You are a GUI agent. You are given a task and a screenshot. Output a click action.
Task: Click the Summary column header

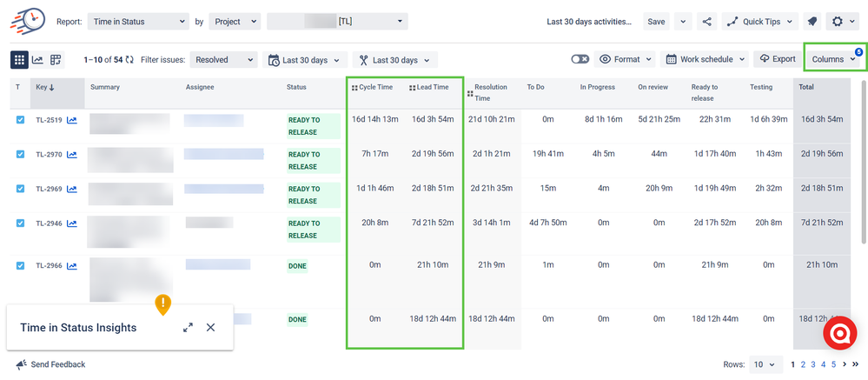(105, 87)
